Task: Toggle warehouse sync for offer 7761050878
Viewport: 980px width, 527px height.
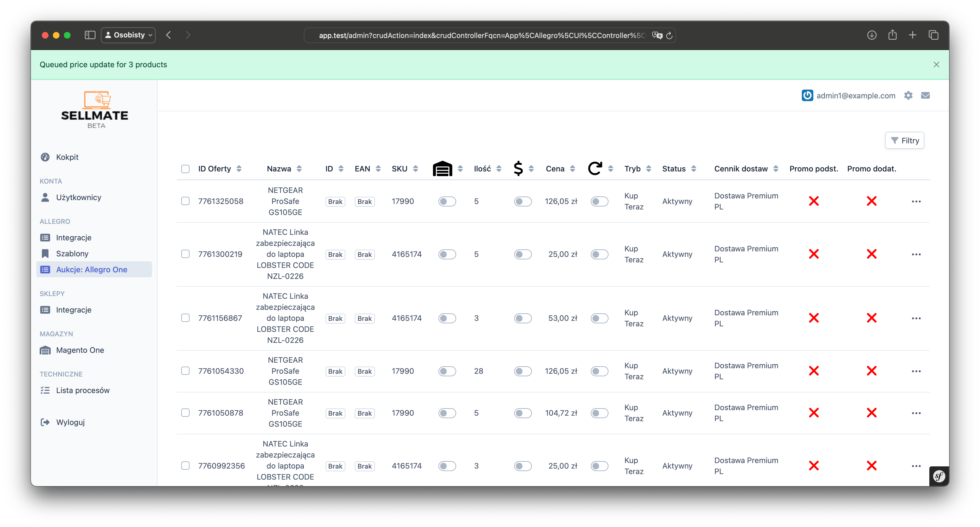Action: pos(447,413)
